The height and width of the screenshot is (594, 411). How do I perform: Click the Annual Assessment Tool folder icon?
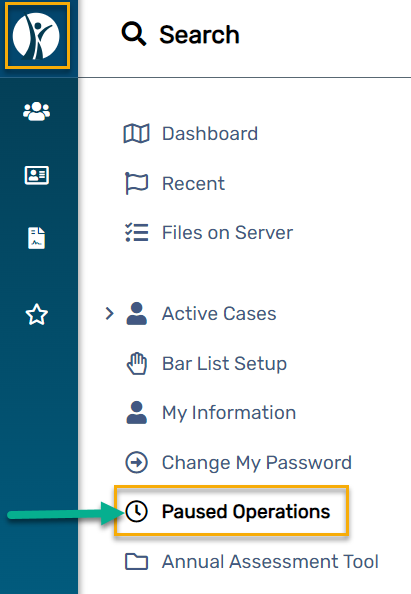coord(136,561)
